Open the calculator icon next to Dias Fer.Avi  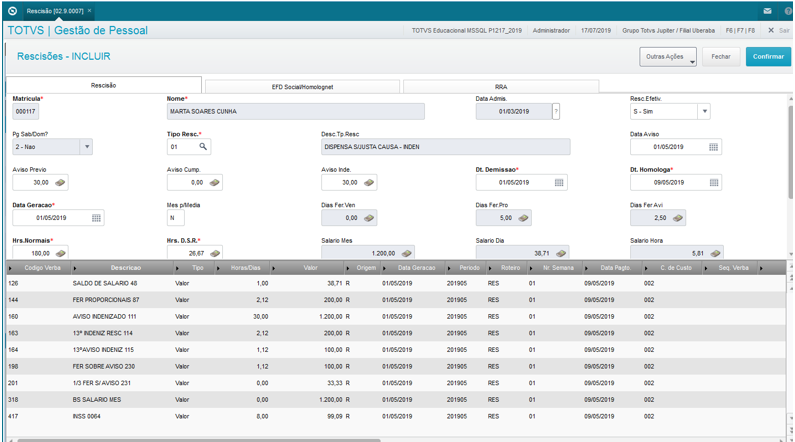678,218
